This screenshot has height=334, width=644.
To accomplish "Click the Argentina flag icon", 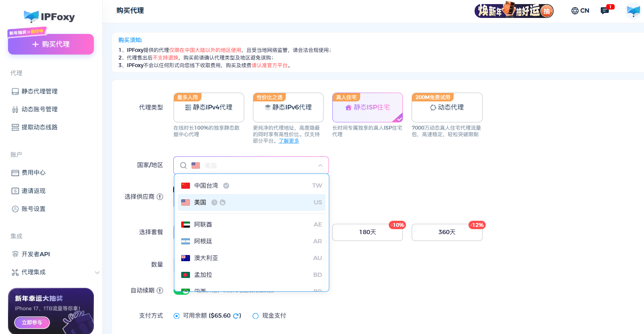I will pos(186,241).
